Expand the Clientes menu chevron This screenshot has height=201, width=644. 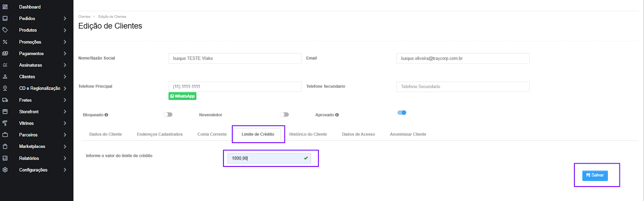tap(65, 77)
